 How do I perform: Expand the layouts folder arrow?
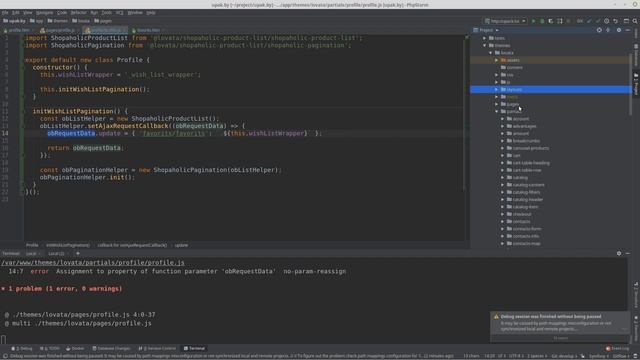click(x=497, y=89)
